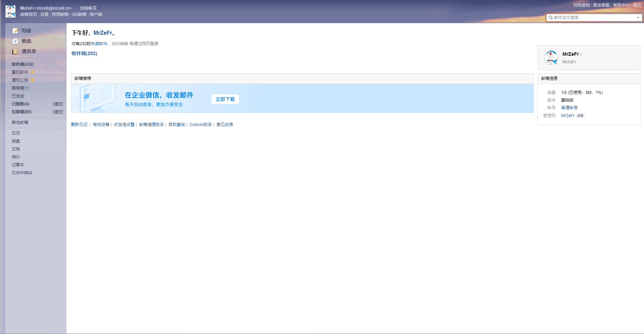Click the 通讯录 contacts book icon
The height and width of the screenshot is (334, 644).
(15, 51)
